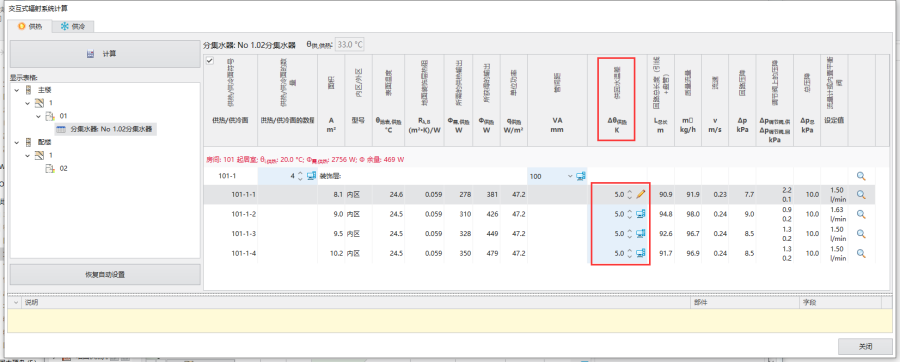900x362 pixels.
Task: Click the 主楼 building icon in the tree
Action: pyautogui.click(x=28, y=90)
